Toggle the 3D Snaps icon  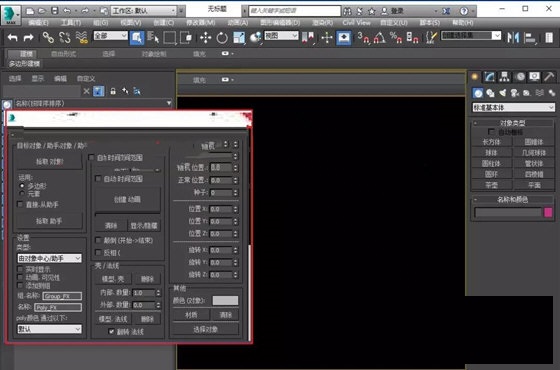pos(364,37)
